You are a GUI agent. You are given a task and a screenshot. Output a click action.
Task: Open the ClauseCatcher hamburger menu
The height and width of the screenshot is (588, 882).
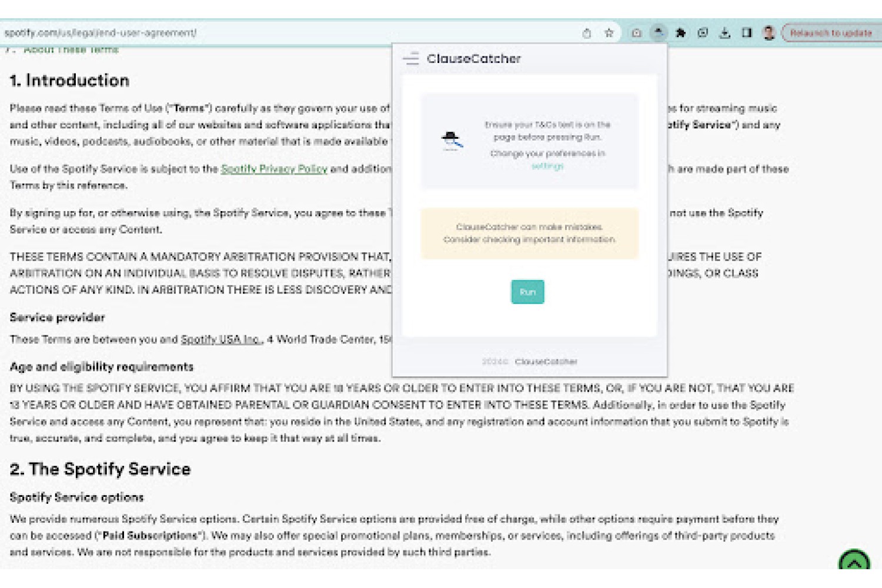411,58
